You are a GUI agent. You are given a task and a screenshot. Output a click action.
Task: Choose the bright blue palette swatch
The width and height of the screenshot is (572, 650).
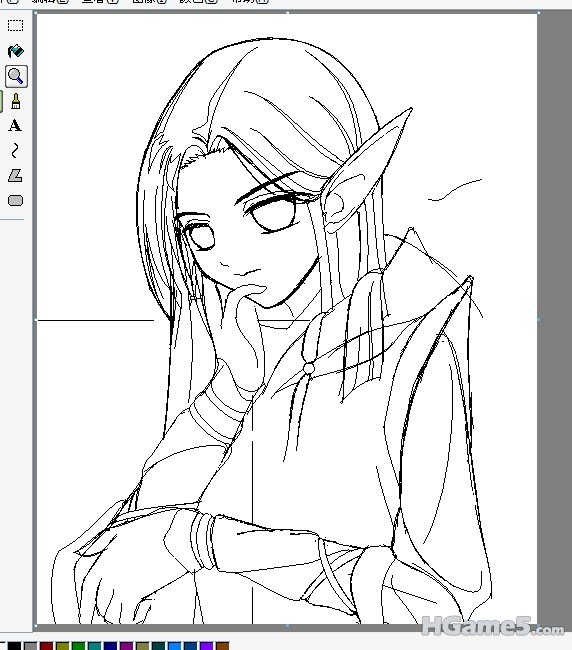(x=175, y=646)
